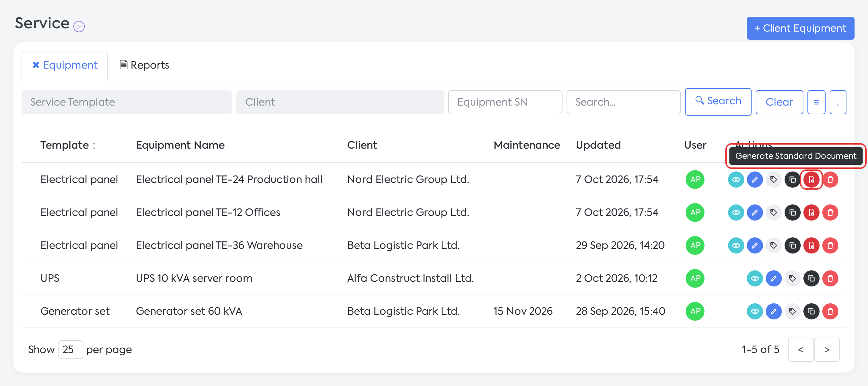
Task: Edit UPS 10 kVA server room
Action: [774, 278]
